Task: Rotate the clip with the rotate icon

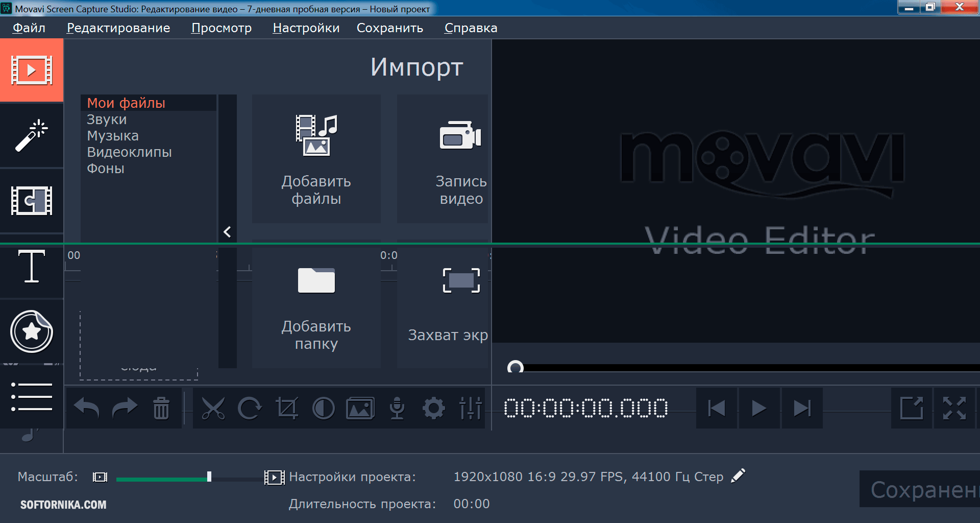Action: coord(250,408)
